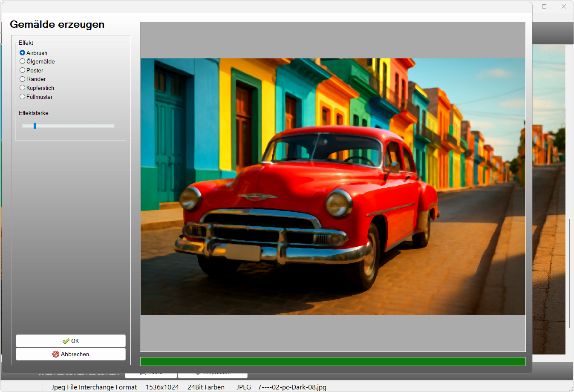Pick the Füllmuster effect radio button
Screen dimensions: 574x392
(x=23, y=97)
